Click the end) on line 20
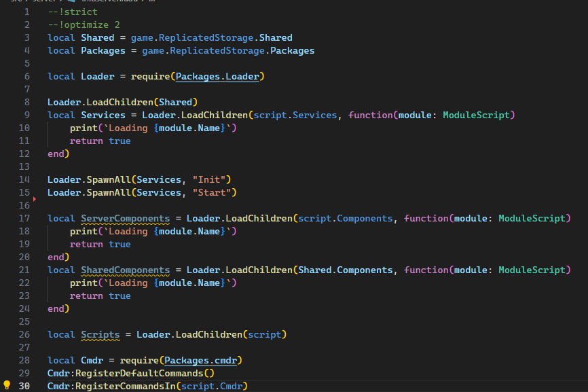 58,257
